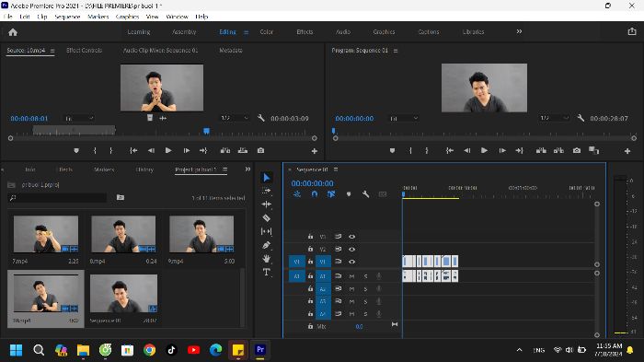Open Project panel hamburger menu
Screen dimensions: 644x362
point(224,169)
